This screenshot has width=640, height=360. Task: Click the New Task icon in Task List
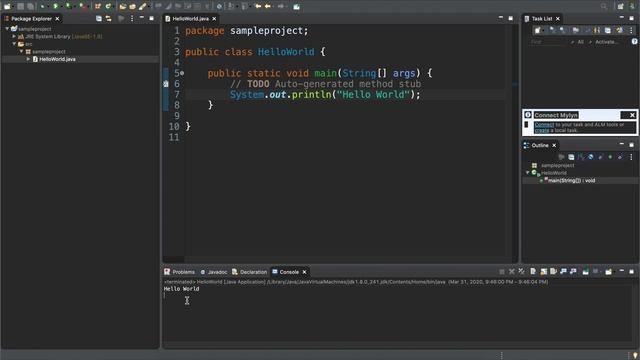click(x=538, y=31)
